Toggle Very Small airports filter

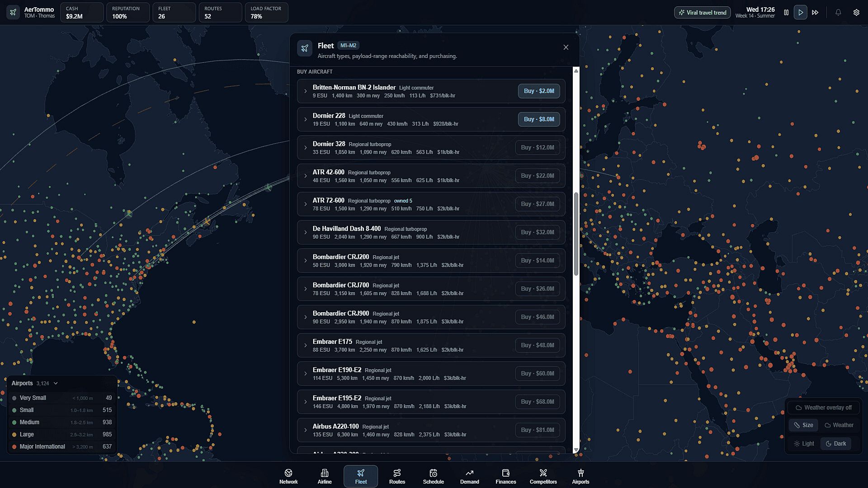(61, 398)
